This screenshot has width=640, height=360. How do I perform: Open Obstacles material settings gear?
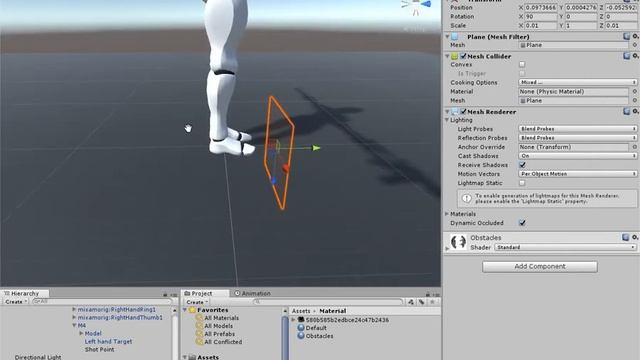point(635,237)
